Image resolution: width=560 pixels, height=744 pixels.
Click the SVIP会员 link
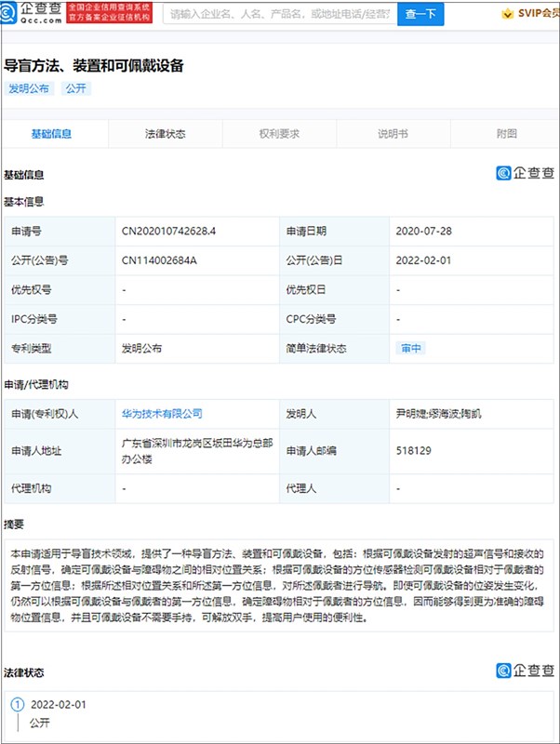coord(539,13)
